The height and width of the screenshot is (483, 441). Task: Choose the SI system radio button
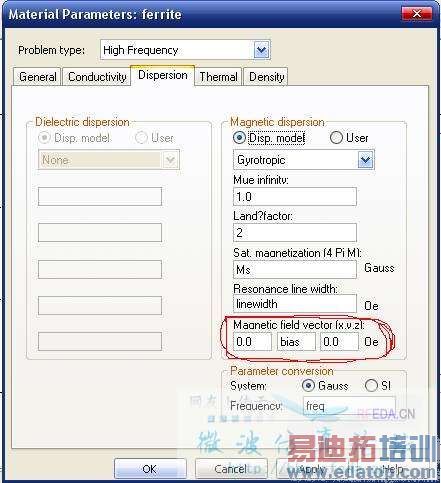pyautogui.click(x=371, y=386)
